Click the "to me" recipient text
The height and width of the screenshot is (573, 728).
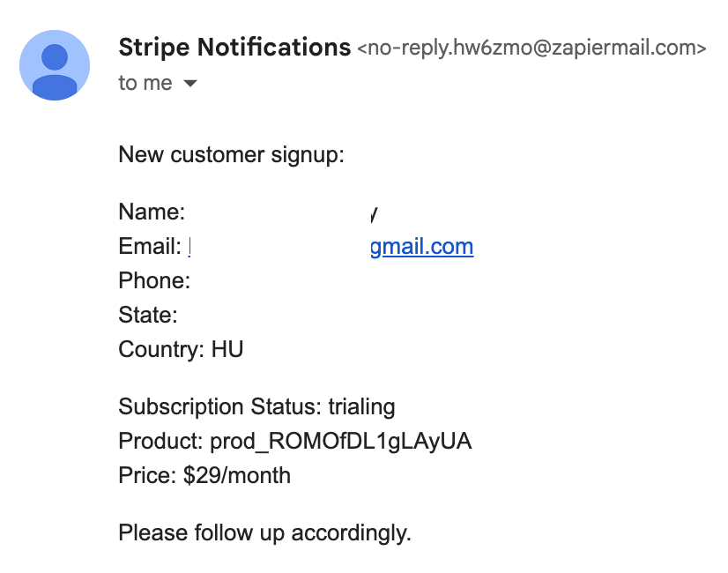coord(145,84)
